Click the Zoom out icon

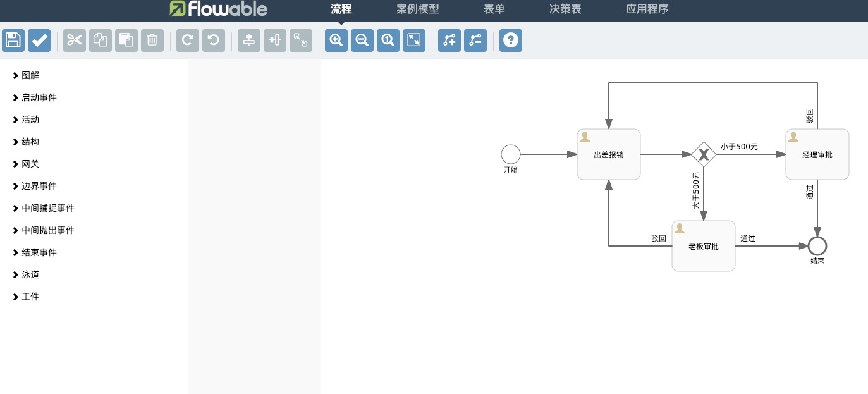(362, 40)
